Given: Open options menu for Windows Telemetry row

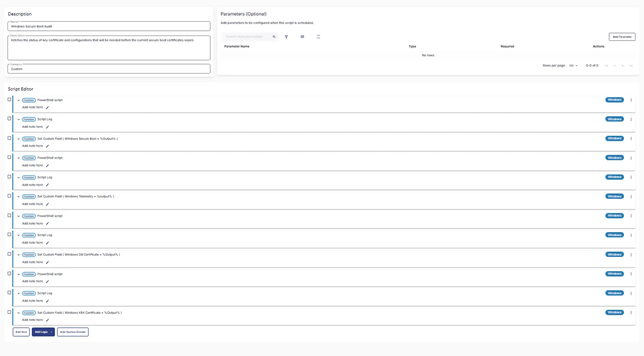Looking at the screenshot, I should pyautogui.click(x=631, y=197).
